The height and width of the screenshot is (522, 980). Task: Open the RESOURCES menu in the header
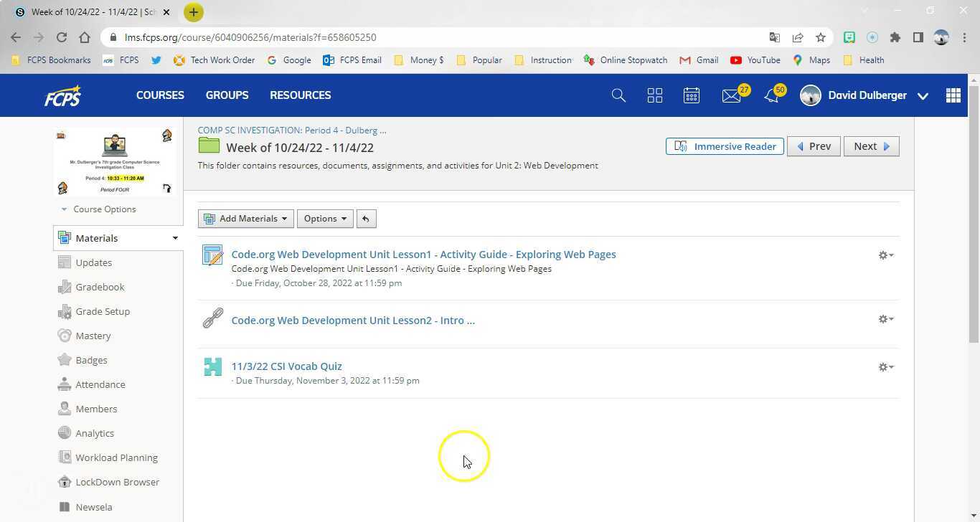click(300, 95)
